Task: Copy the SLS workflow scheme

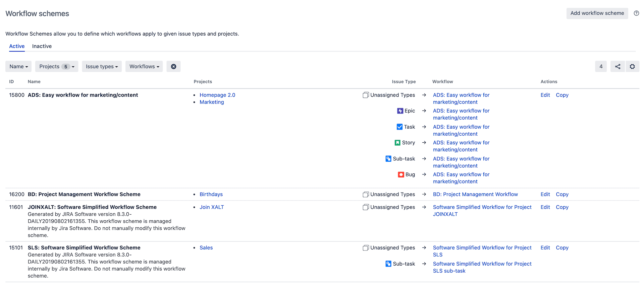Action: click(x=562, y=248)
